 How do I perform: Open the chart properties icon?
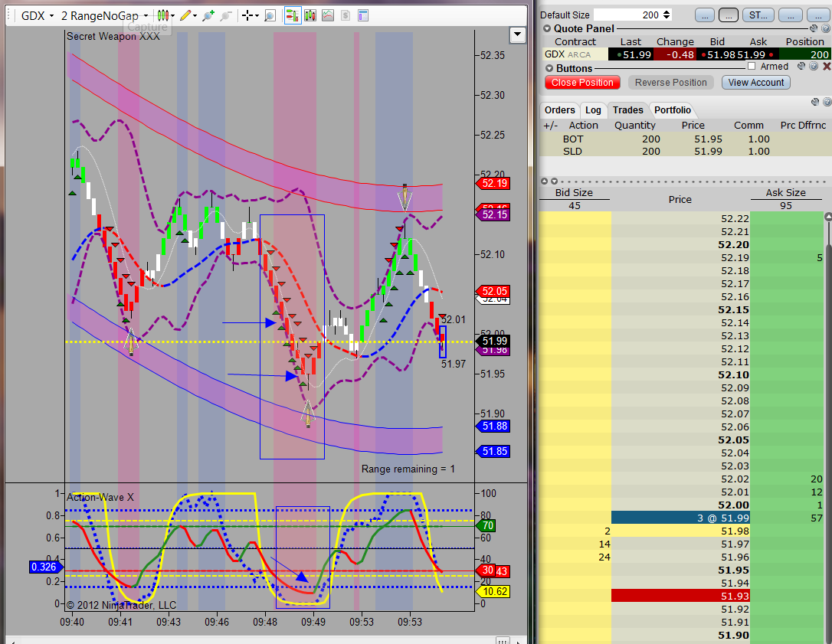point(363,15)
